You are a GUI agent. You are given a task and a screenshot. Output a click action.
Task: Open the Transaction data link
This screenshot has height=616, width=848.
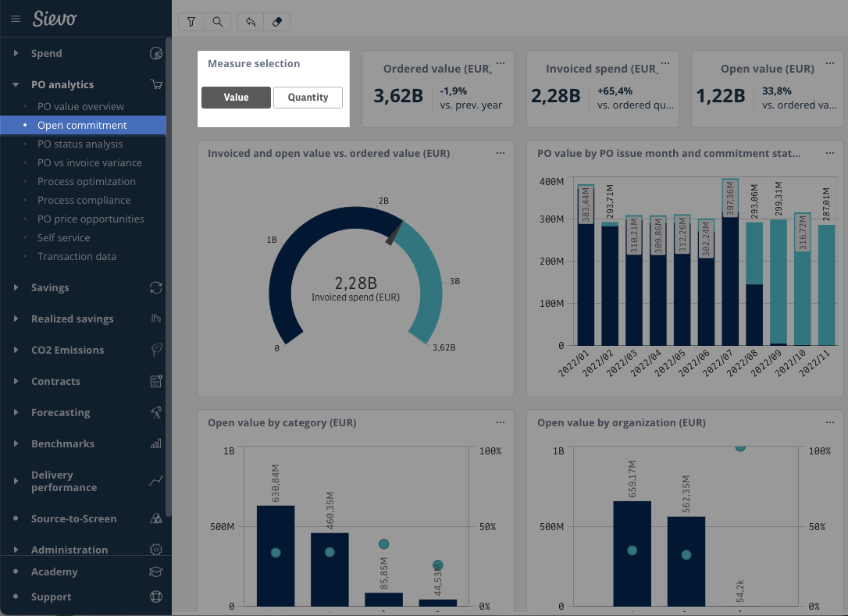coord(77,256)
